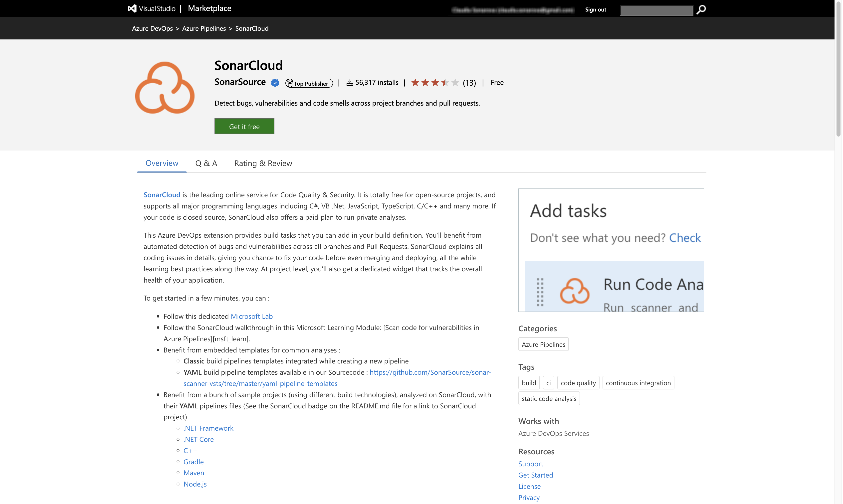Click the verified publisher blue badge
Image resolution: width=843 pixels, height=504 pixels.
pos(275,83)
